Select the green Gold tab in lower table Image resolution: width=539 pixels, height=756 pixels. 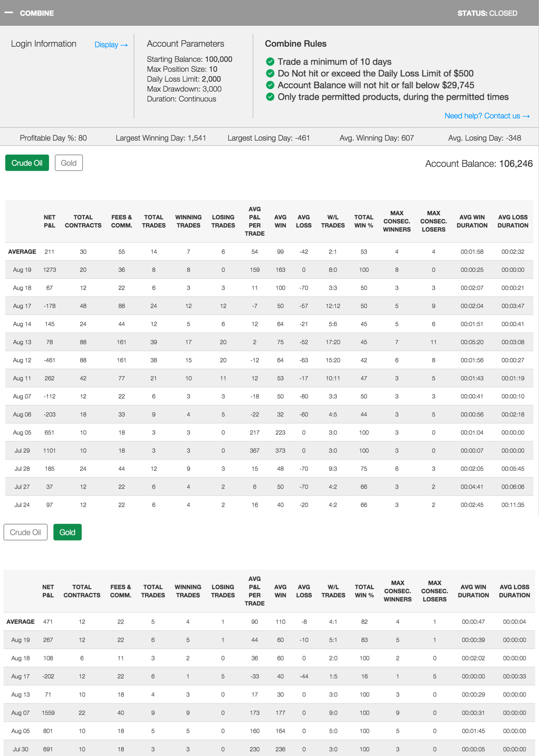pyautogui.click(x=68, y=532)
